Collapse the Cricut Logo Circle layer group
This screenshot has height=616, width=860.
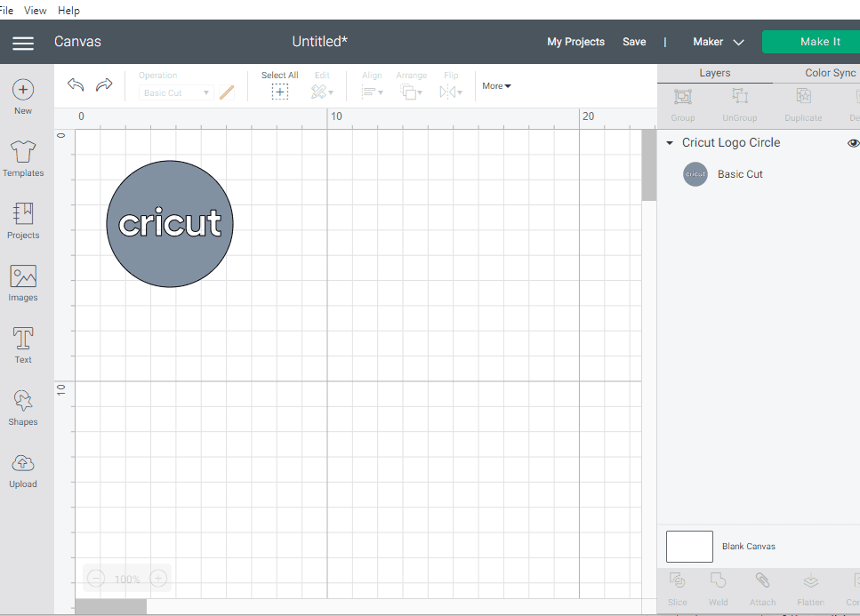(x=669, y=143)
